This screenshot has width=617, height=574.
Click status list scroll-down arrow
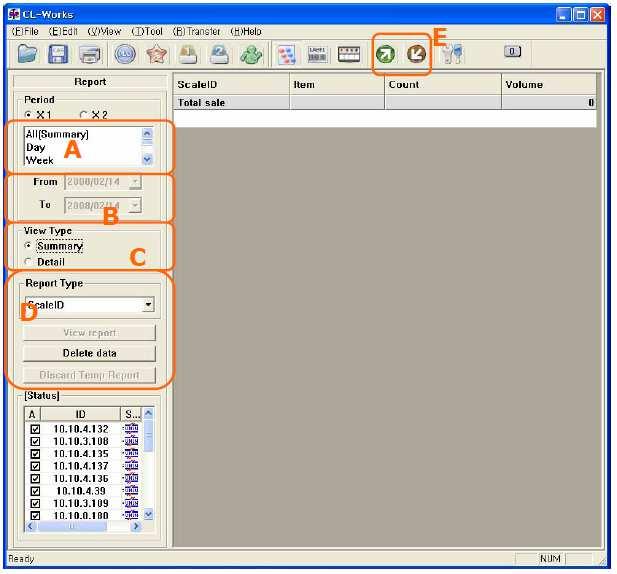tap(148, 514)
